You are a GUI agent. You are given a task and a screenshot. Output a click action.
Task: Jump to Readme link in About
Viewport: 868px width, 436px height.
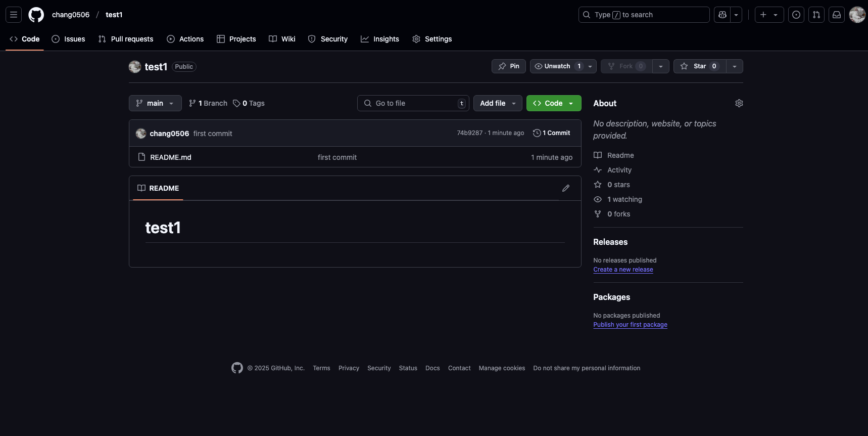point(614,155)
